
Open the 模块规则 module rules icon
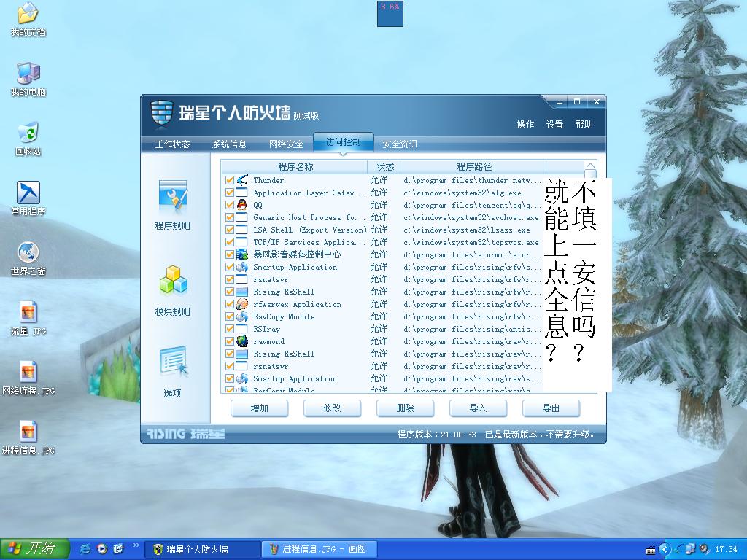click(x=172, y=279)
